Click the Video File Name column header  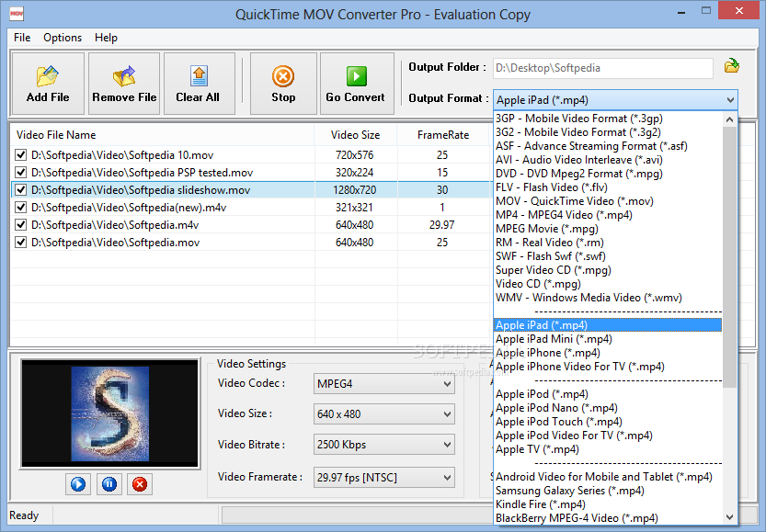[x=162, y=135]
